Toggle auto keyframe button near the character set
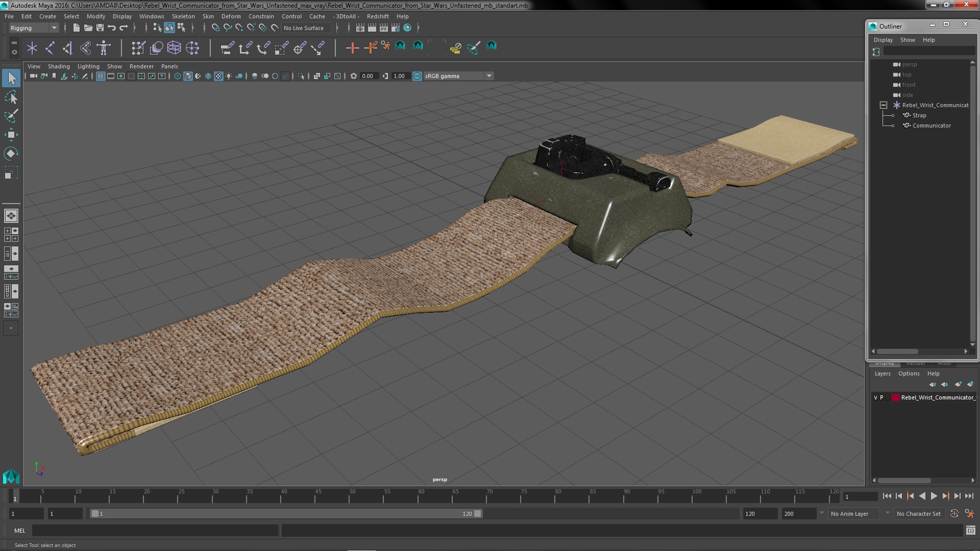980x551 pixels. 954,514
